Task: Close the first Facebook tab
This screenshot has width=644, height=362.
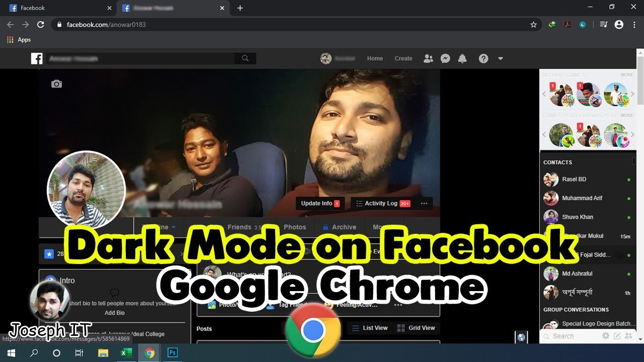Action: pos(109,8)
